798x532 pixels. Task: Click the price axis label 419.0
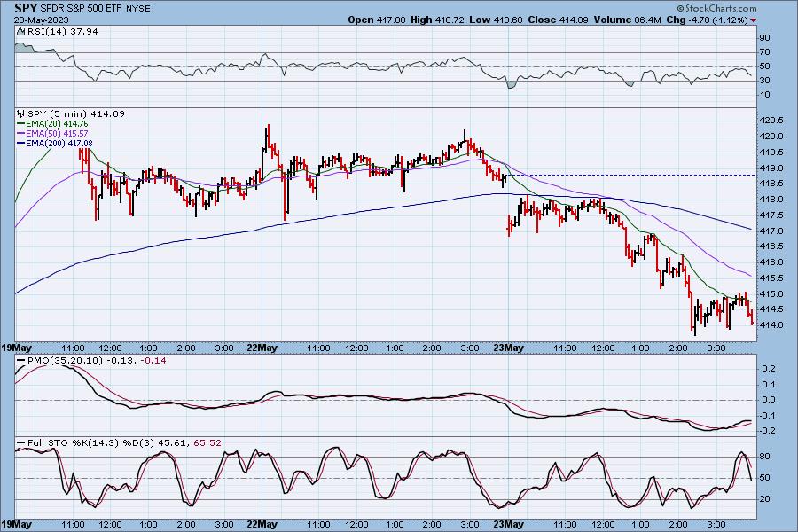(771, 168)
